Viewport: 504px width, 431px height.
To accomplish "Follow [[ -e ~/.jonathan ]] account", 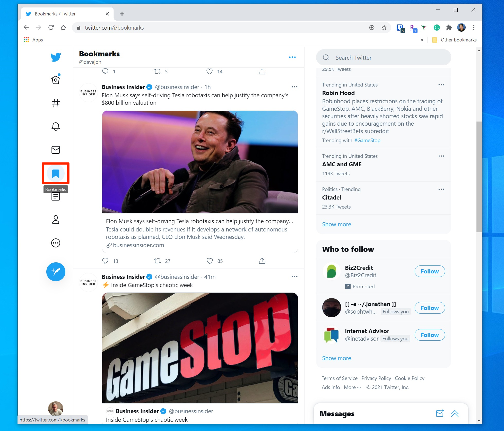I will (x=430, y=308).
